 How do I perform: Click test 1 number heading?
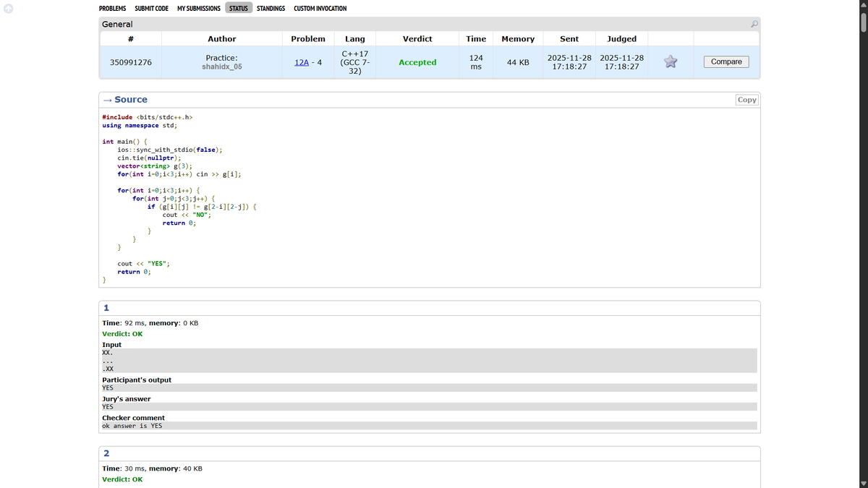[106, 308]
